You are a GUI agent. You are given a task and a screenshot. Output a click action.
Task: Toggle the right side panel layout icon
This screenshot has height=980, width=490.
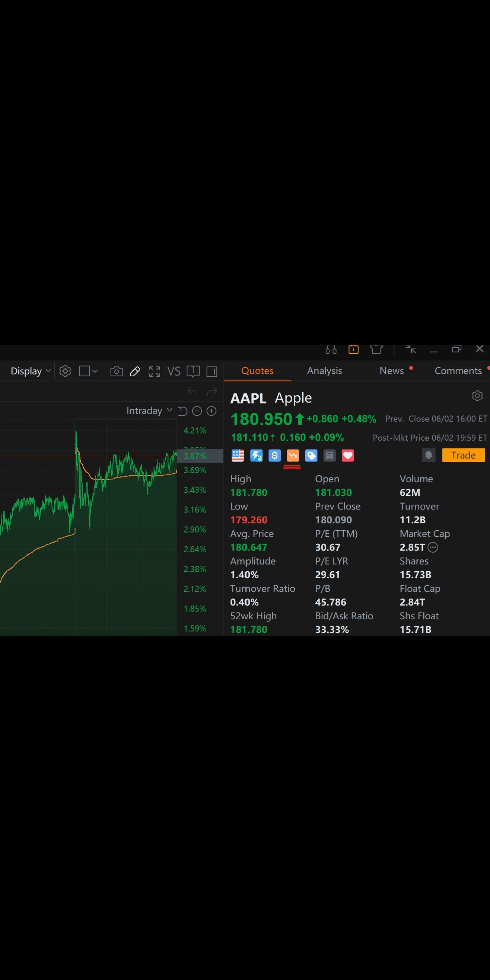click(212, 371)
